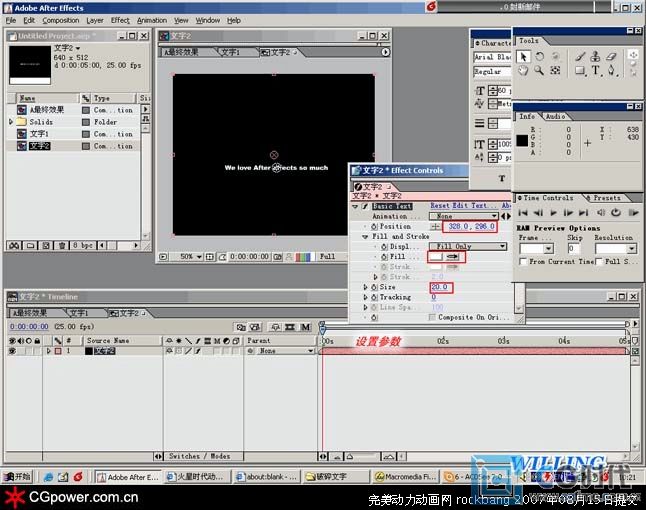Open the Parent None dropdown
Screen dimensions: 646x510
[281, 351]
